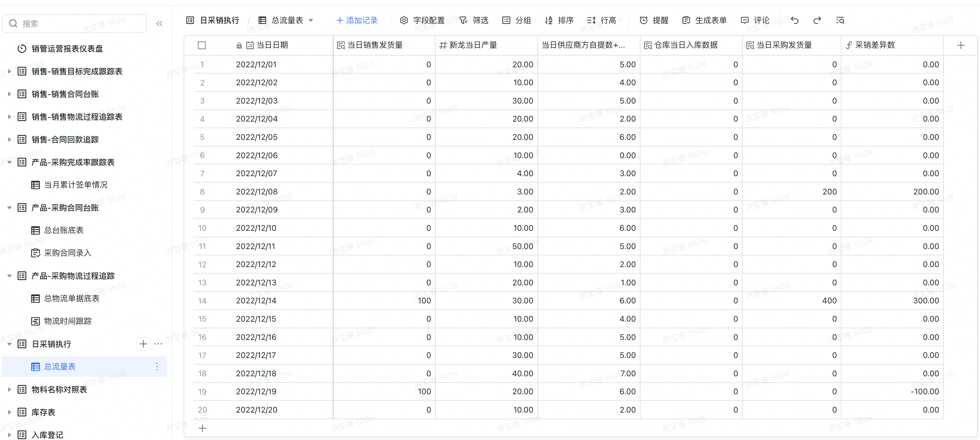This screenshot has width=980, height=440.
Task: Click 生成表单 button
Action: [x=705, y=20]
